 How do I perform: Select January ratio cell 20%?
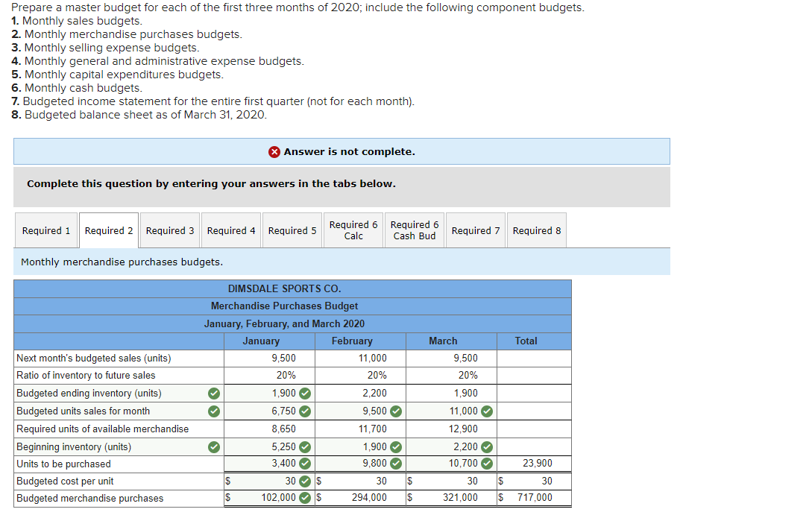(269, 375)
